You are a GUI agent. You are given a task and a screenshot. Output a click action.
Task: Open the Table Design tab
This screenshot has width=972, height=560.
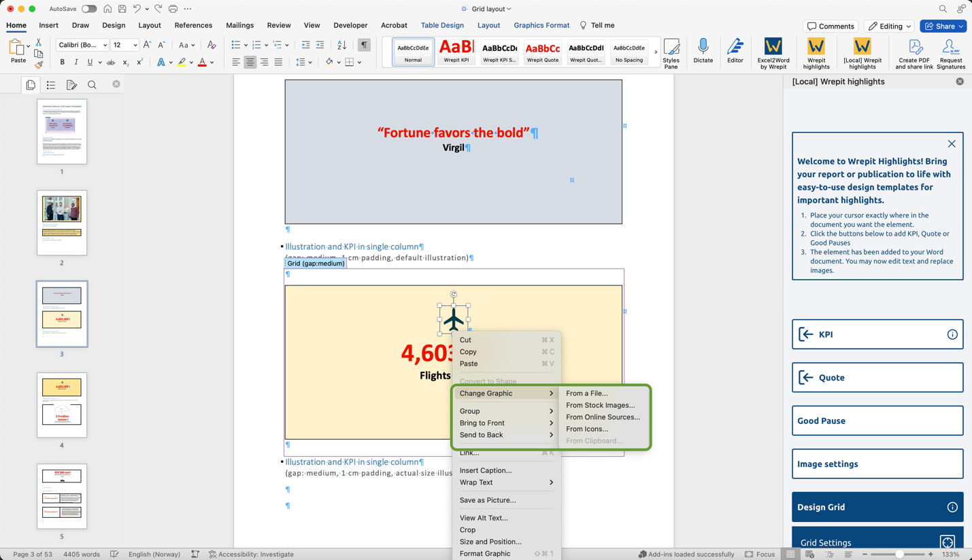tap(442, 25)
